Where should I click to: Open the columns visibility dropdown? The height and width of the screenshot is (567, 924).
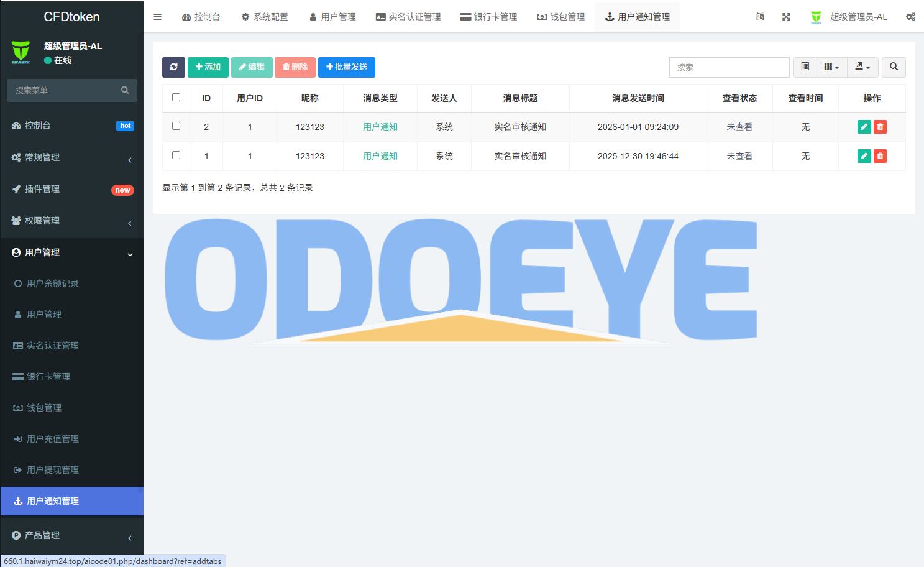tap(831, 67)
